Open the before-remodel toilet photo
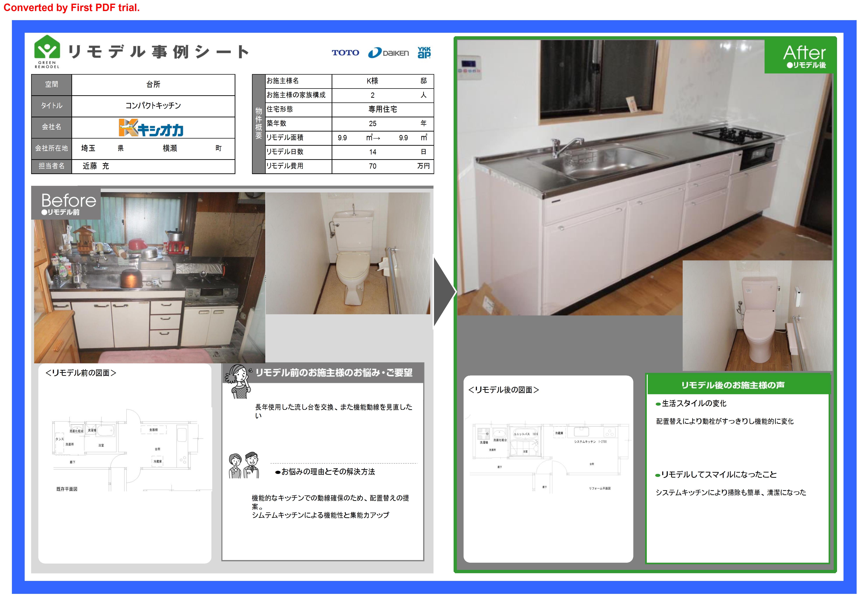Image resolution: width=868 pixels, height=614 pixels. click(348, 253)
